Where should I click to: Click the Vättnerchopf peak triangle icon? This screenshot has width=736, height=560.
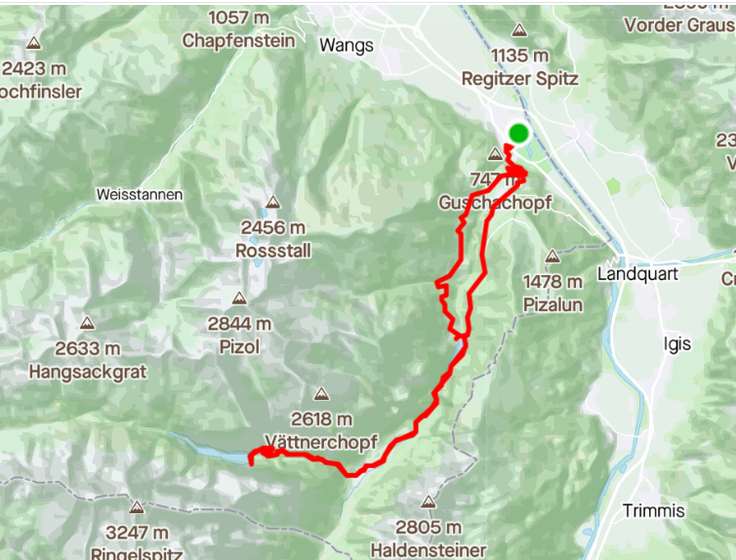[321, 394]
